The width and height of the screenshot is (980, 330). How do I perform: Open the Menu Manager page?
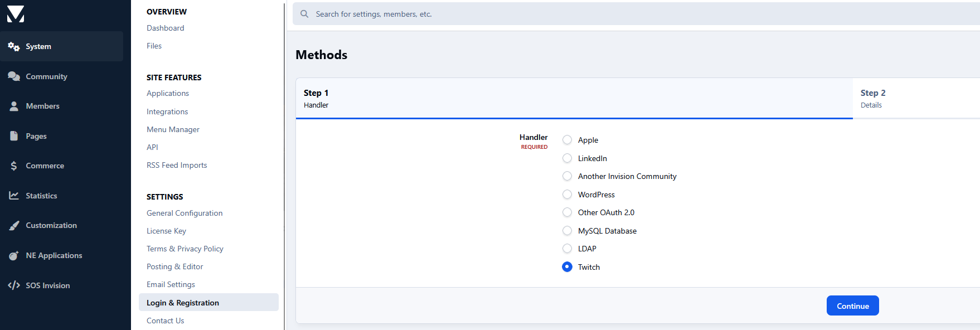pyautogui.click(x=173, y=129)
